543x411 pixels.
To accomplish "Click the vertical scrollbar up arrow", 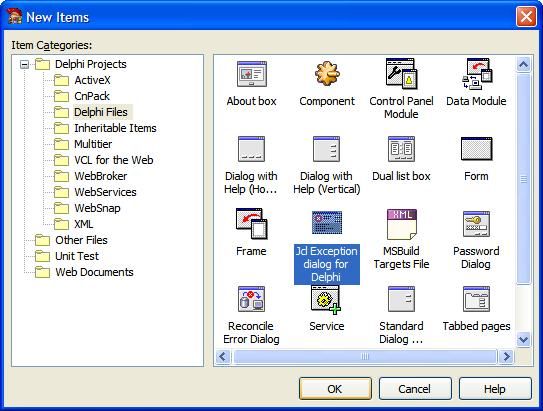I will [x=524, y=65].
